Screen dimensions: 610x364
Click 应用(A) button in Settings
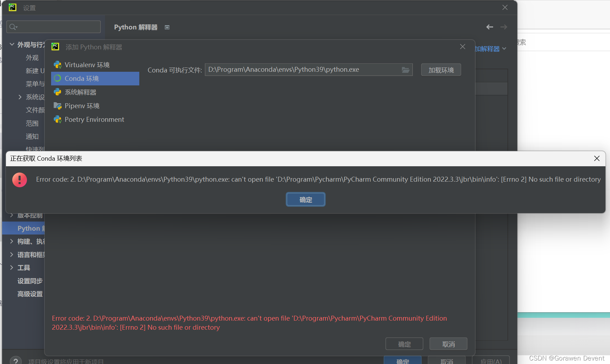pos(491,360)
